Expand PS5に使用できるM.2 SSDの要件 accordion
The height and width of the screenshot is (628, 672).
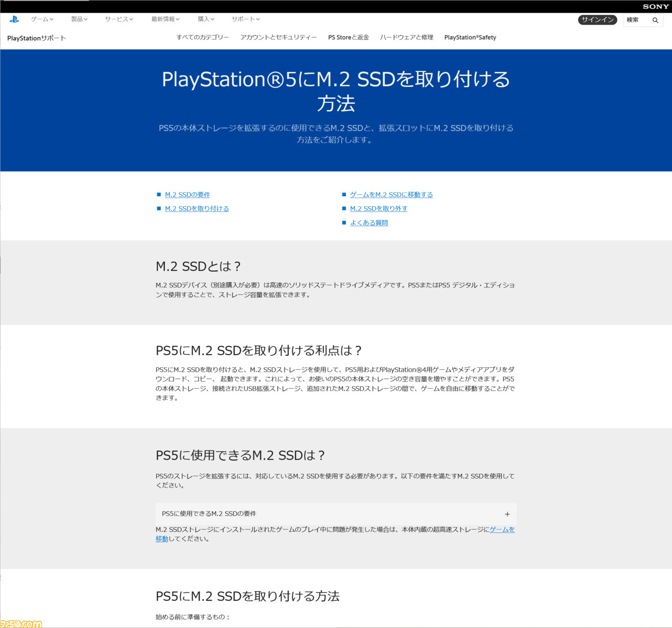336,514
